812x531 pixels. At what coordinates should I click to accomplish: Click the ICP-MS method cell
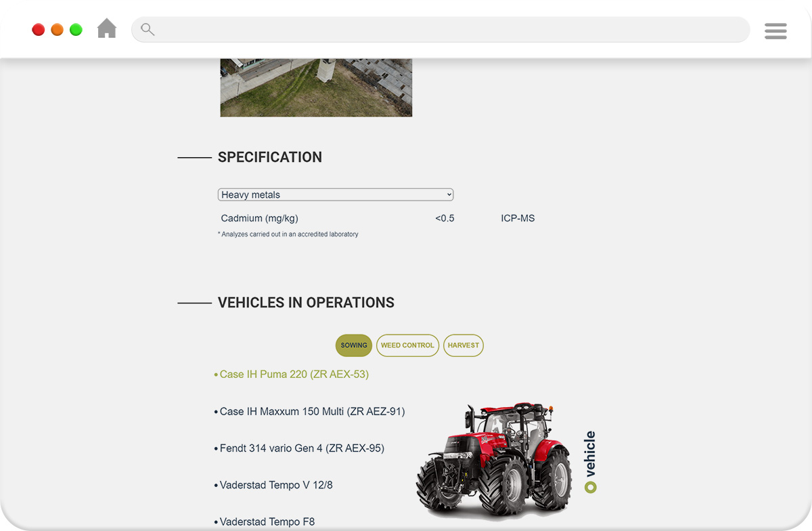point(518,218)
